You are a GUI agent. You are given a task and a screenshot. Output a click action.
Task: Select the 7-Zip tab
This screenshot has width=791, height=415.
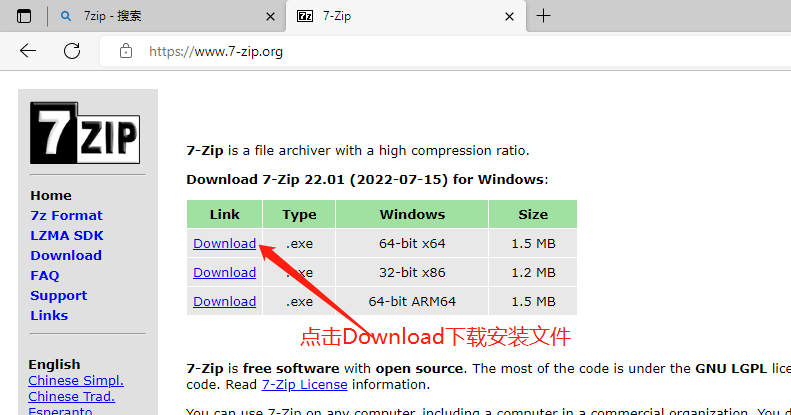400,16
